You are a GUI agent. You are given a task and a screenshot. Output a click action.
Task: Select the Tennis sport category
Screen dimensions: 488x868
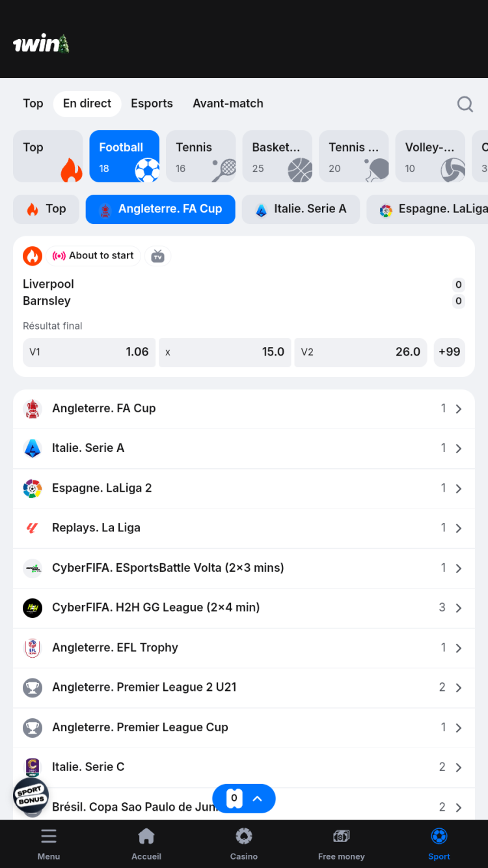pyautogui.click(x=200, y=156)
